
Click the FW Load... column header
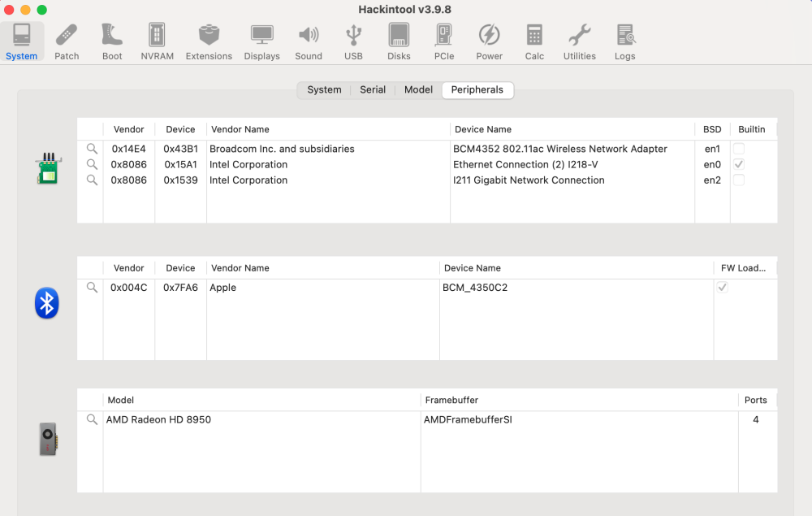(744, 268)
